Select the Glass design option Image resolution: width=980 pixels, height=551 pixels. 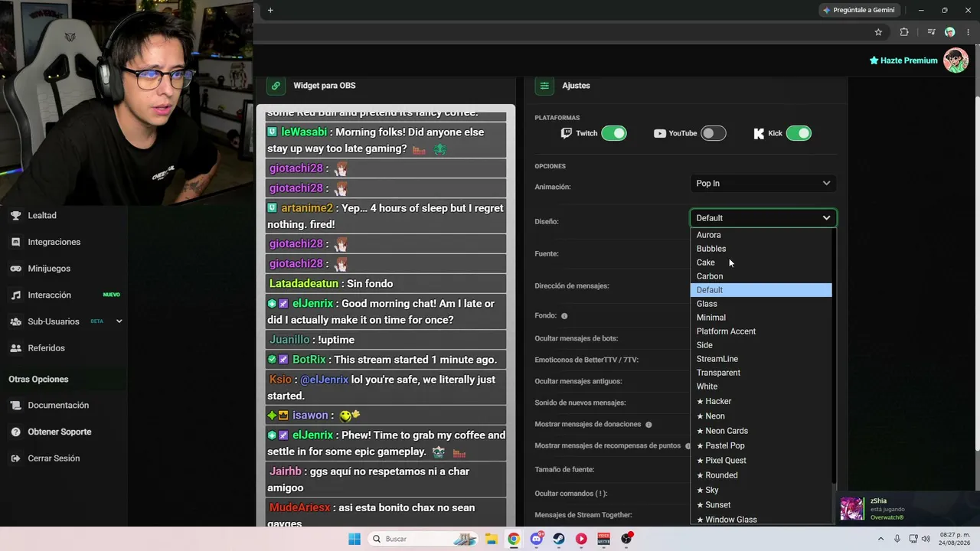[761, 304]
